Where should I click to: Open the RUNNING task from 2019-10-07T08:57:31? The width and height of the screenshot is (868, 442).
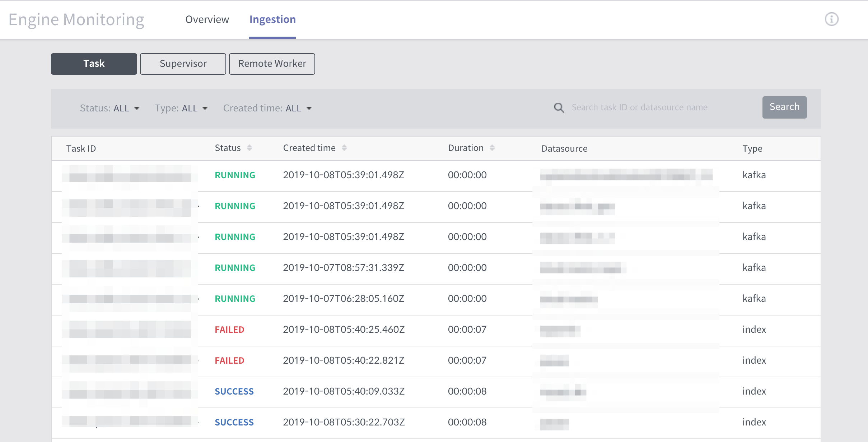tap(436, 269)
